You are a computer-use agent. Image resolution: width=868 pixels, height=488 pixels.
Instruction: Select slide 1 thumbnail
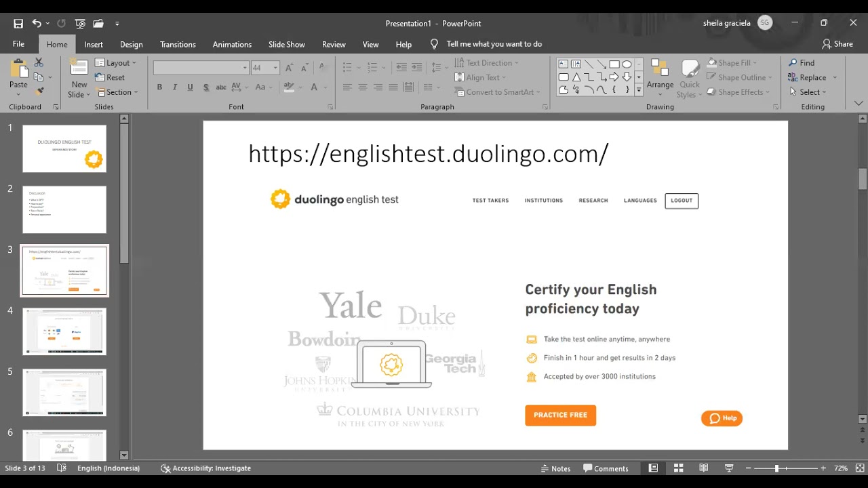point(64,148)
